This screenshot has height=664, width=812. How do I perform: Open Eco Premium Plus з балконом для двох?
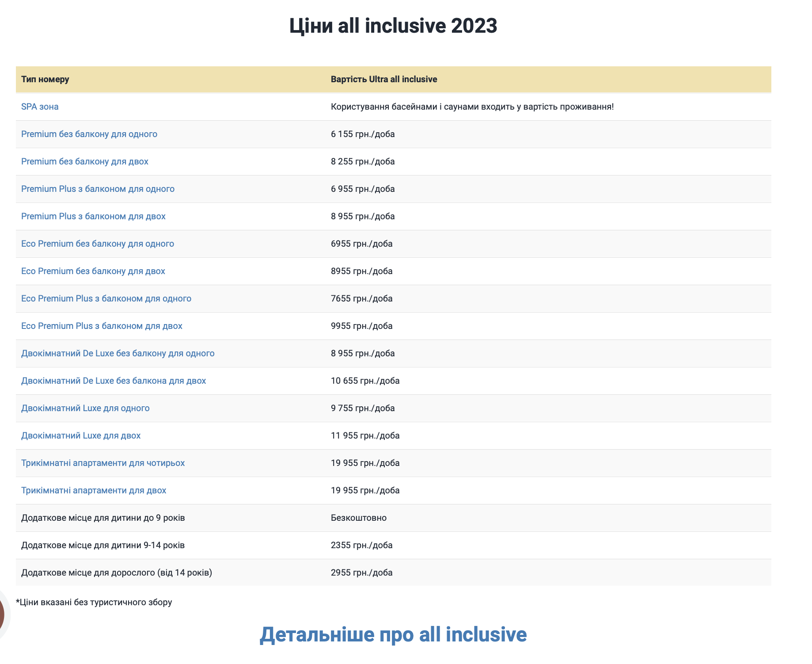(x=102, y=326)
